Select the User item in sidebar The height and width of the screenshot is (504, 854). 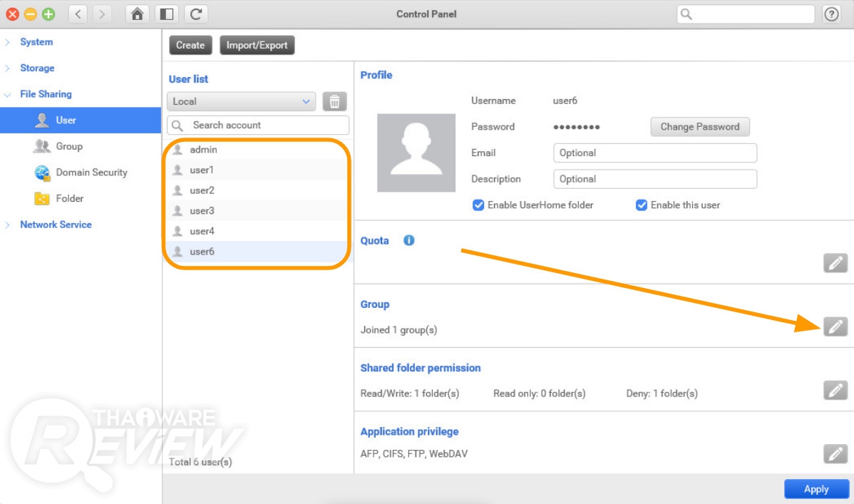81,120
